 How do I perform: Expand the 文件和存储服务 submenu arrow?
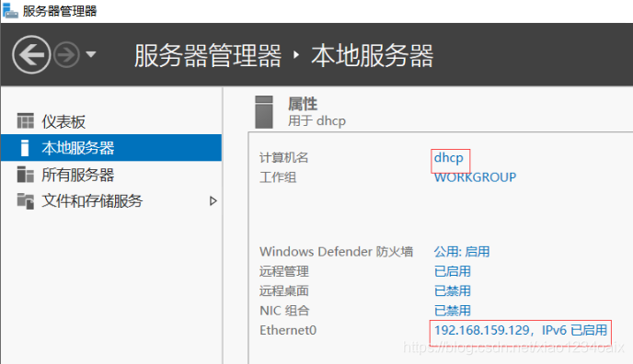(213, 200)
